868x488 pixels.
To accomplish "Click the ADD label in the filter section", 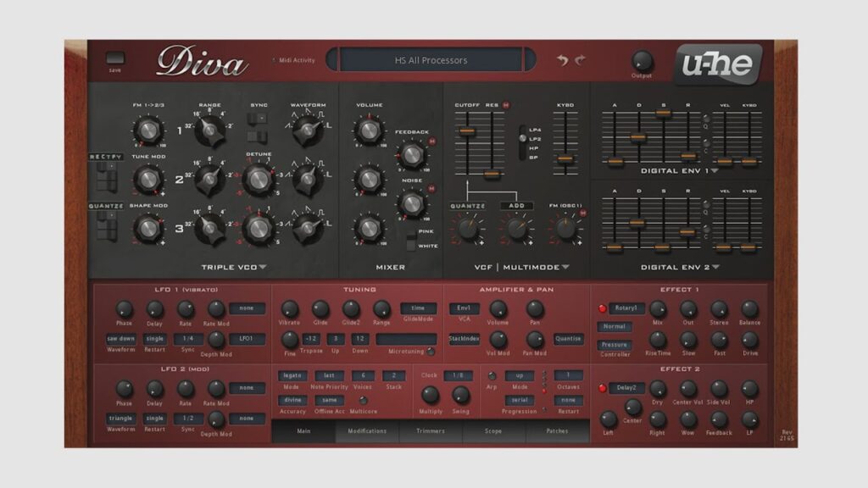I will click(516, 206).
